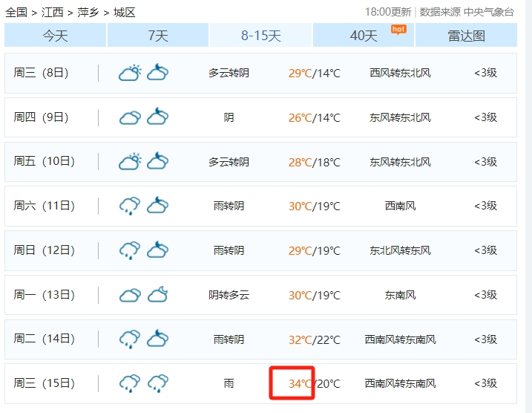Click temperature 32℃/22℃ for 周二 (14日)

tap(314, 339)
